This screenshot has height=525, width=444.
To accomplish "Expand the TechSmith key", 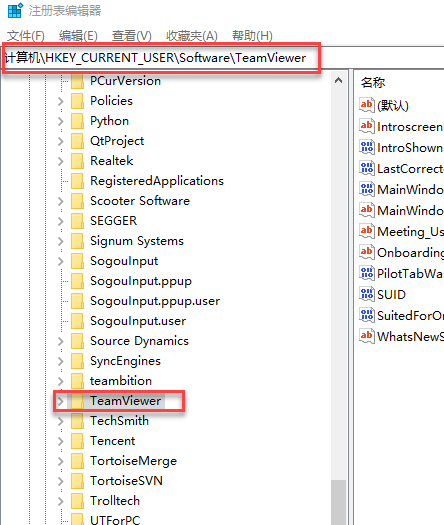I will 61,421.
